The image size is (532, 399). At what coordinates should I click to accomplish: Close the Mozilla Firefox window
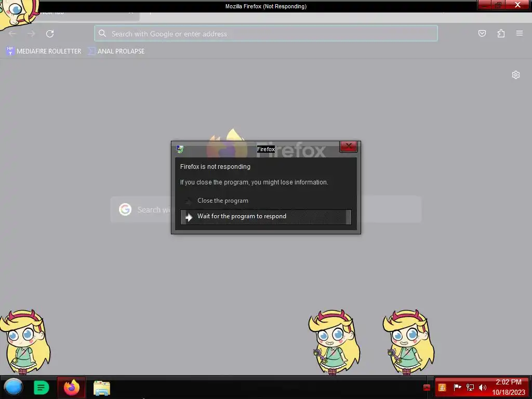coord(518,5)
